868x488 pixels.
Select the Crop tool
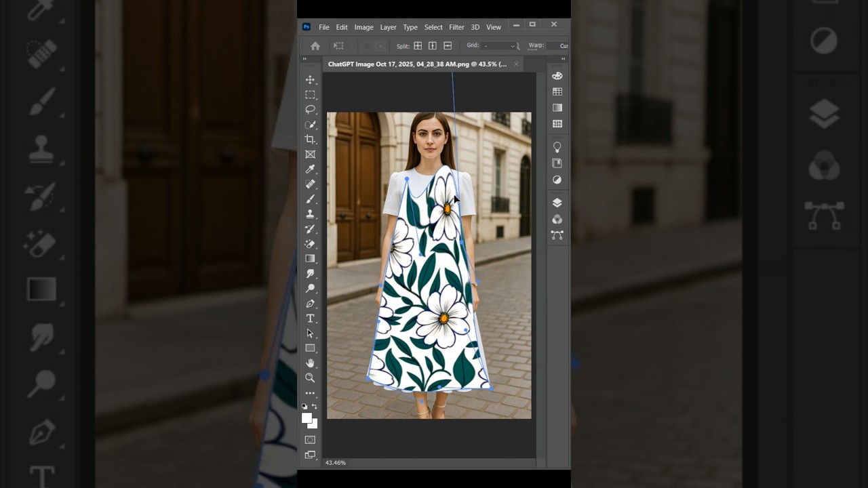(x=310, y=140)
